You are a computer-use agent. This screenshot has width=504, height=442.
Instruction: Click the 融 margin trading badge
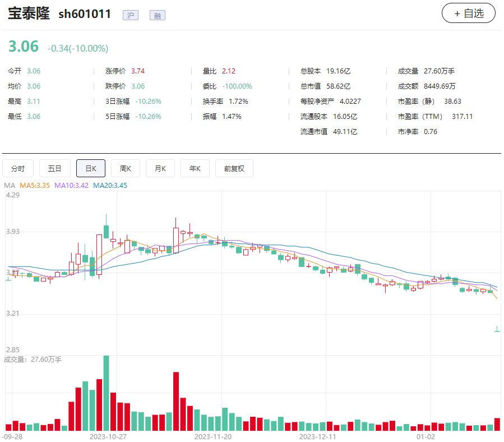[158, 15]
